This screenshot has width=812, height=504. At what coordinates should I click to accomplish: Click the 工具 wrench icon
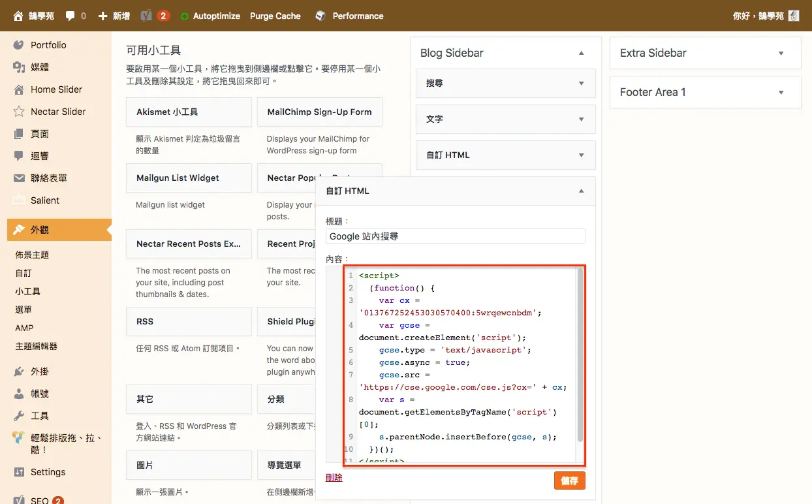click(x=19, y=416)
